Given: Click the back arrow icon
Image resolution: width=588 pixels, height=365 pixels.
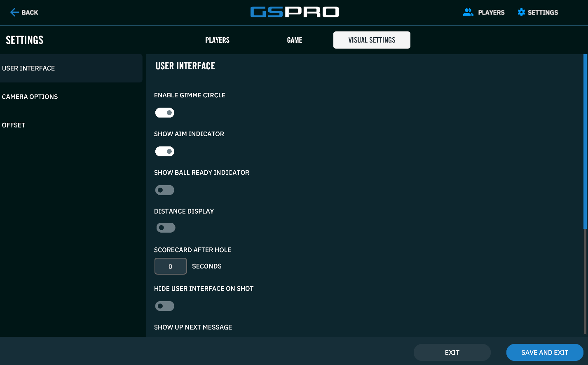Looking at the screenshot, I should (14, 12).
